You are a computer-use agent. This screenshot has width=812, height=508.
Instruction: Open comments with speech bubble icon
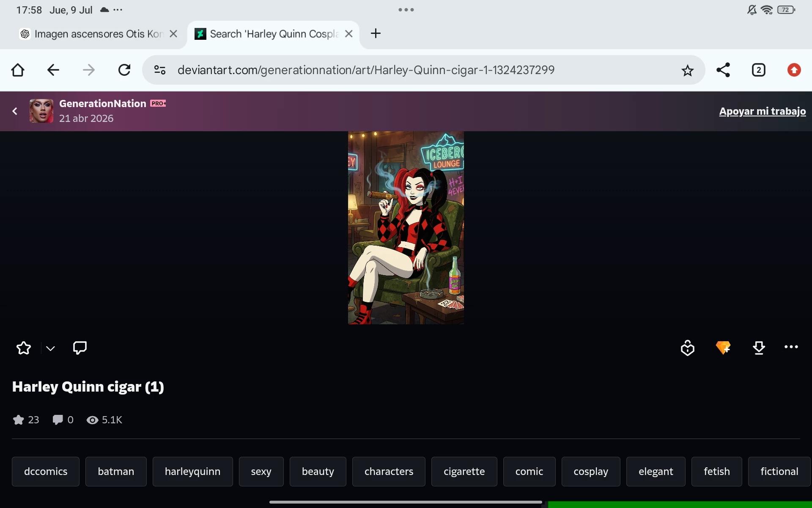tap(80, 348)
